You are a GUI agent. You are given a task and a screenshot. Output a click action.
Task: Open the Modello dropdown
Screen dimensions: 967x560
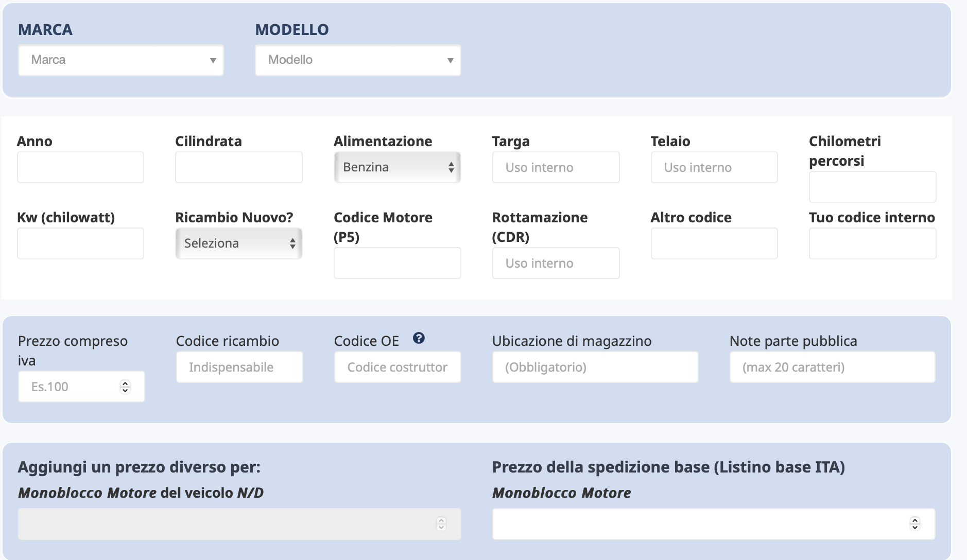[358, 60]
